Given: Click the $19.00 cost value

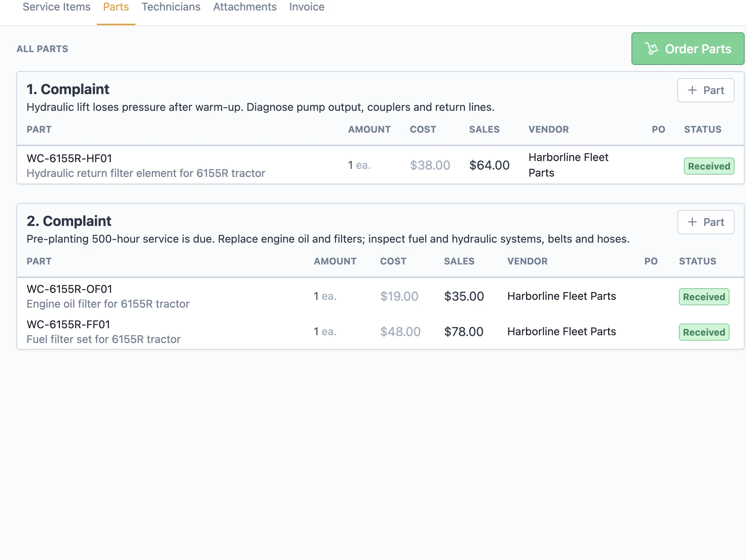Looking at the screenshot, I should (399, 296).
